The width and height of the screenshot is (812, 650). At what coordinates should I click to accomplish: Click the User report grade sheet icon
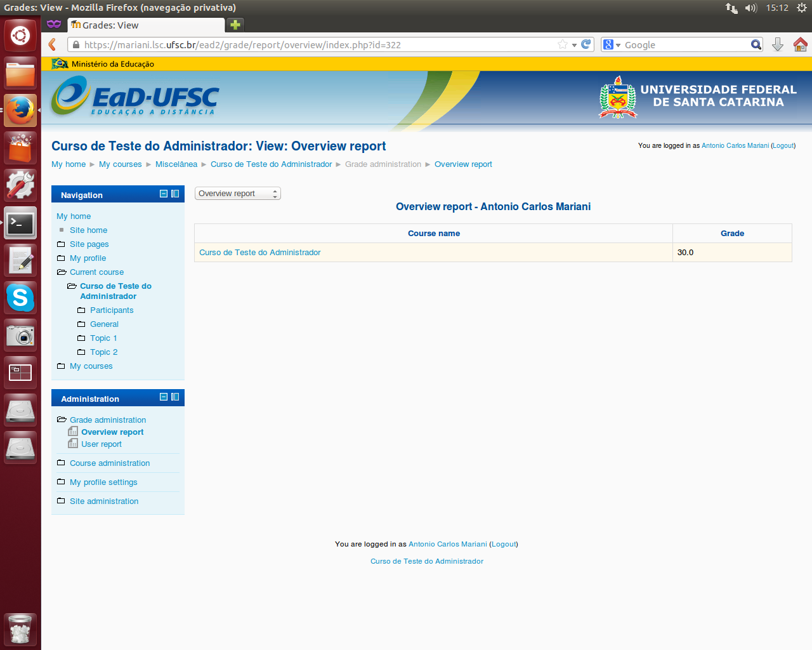coord(73,443)
